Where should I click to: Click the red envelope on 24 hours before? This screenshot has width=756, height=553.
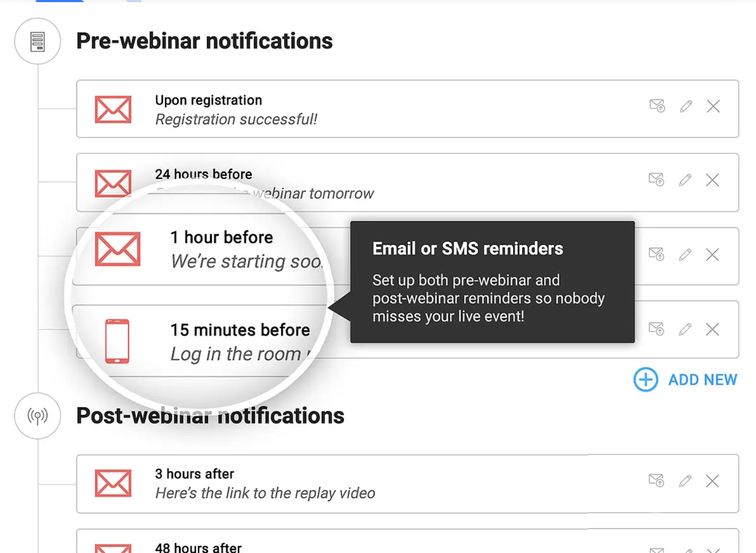113,183
